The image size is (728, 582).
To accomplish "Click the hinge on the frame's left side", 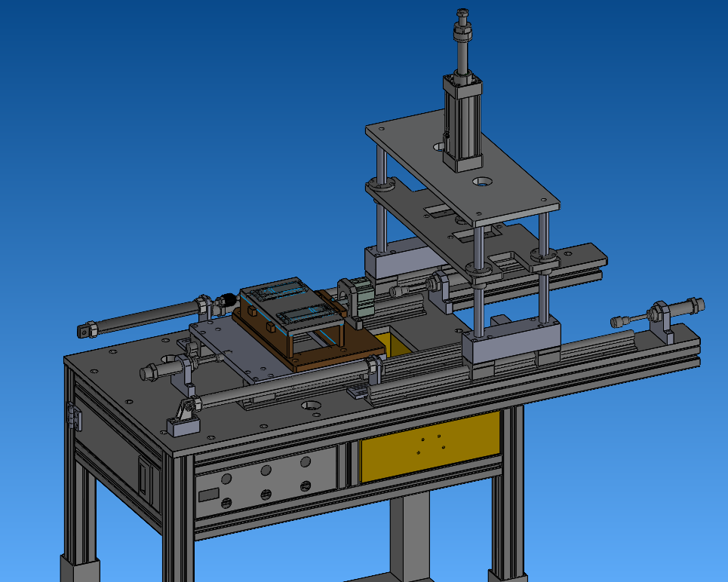I will click(x=72, y=416).
